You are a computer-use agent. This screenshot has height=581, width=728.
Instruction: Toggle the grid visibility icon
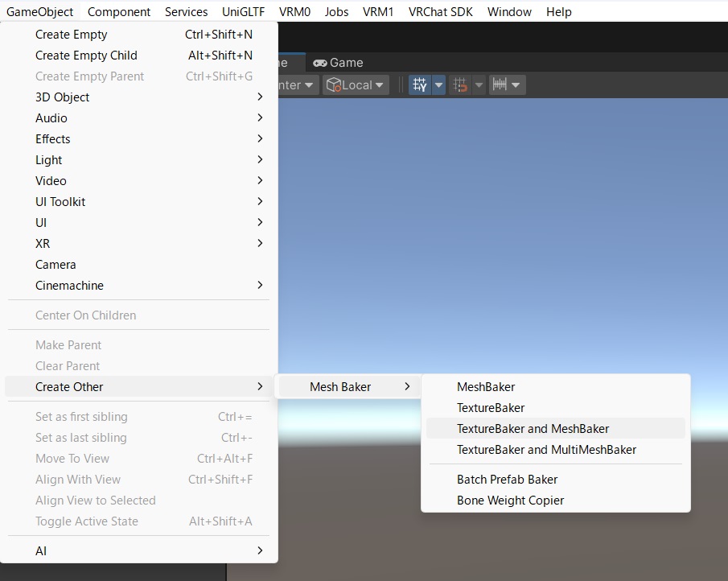click(x=420, y=84)
